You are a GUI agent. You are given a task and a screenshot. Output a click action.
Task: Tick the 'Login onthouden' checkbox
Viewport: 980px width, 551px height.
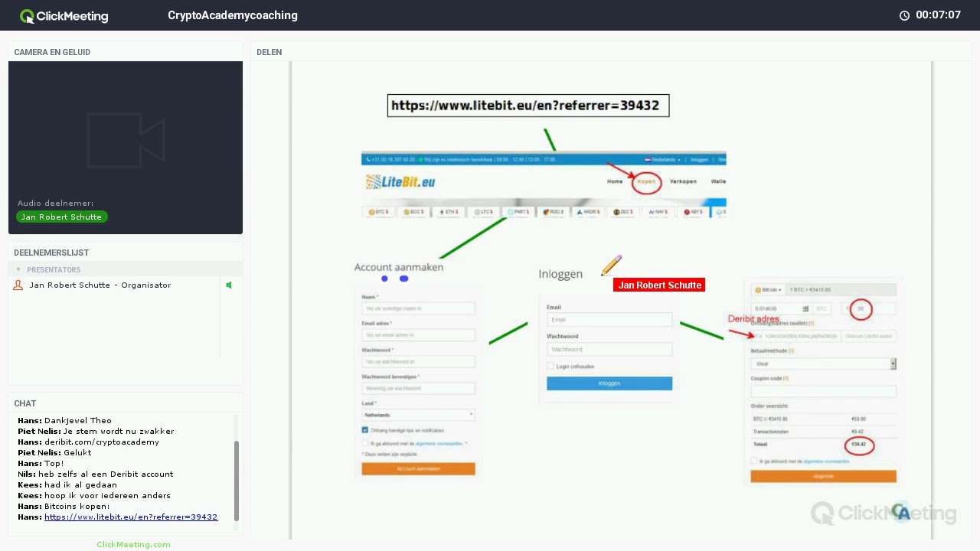tap(550, 367)
